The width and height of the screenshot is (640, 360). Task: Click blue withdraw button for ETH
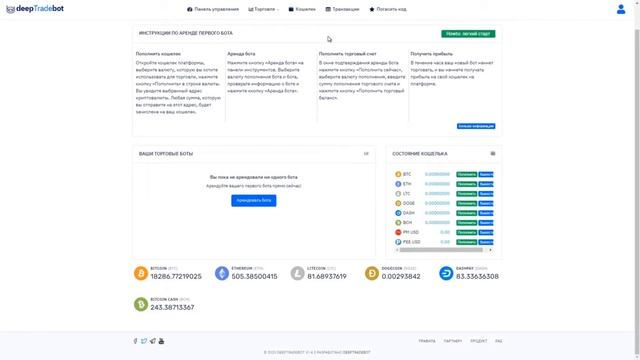coord(486,184)
